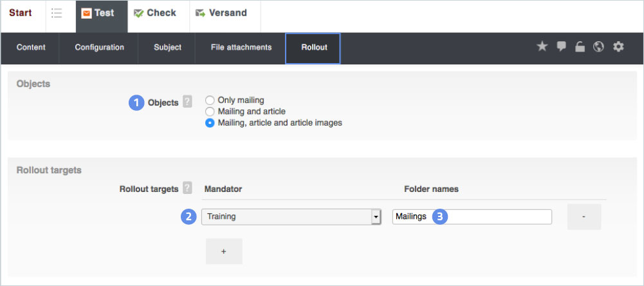Click the globe icon in toolbar
This screenshot has height=286, width=644.
(598, 46)
